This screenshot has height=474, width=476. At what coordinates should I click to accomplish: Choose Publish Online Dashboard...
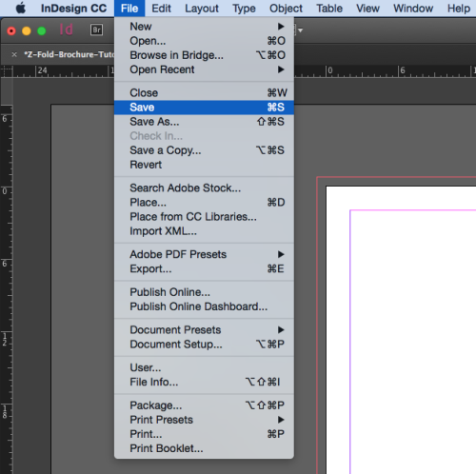[204, 306]
